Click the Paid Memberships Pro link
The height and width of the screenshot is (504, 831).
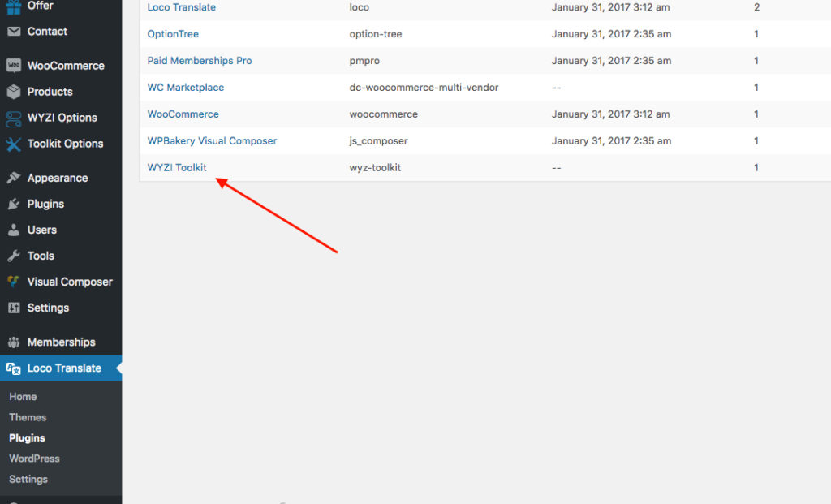click(199, 60)
